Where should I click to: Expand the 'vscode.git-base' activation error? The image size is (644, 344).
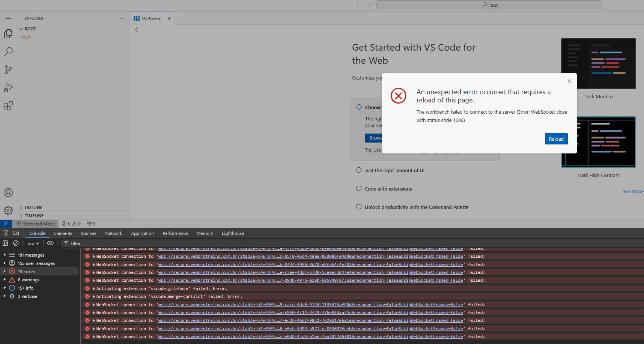(x=94, y=288)
